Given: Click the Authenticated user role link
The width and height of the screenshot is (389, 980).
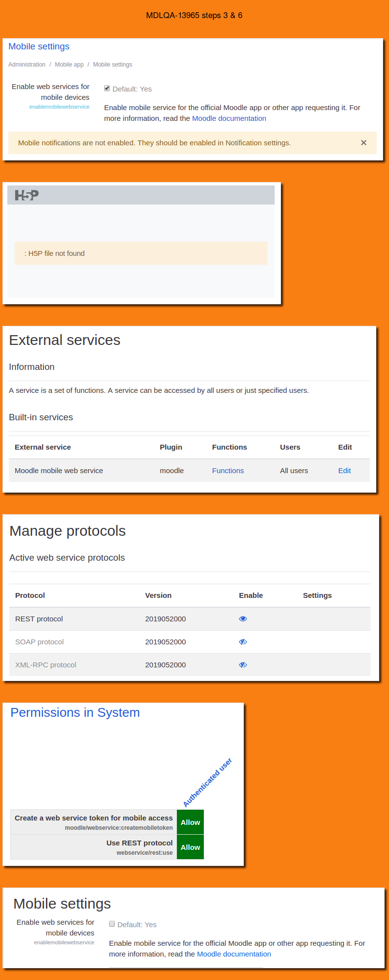Looking at the screenshot, I should point(207,782).
